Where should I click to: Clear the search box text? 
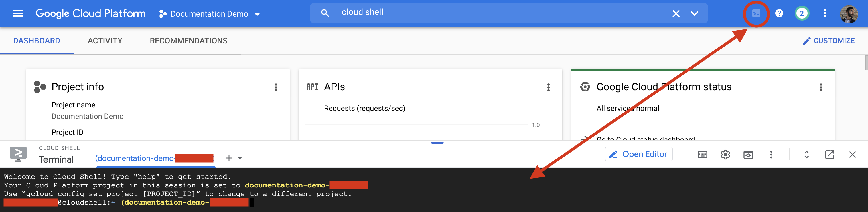(676, 13)
